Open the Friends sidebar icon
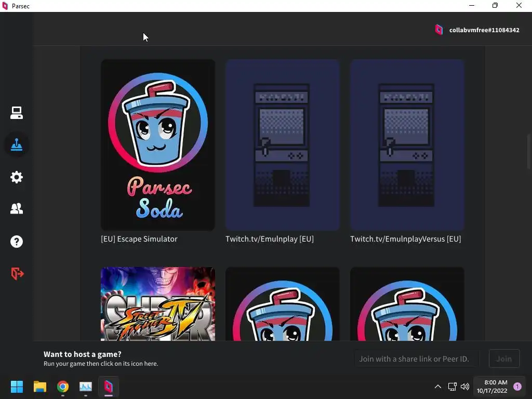Image resolution: width=532 pixels, height=399 pixels. (16, 209)
